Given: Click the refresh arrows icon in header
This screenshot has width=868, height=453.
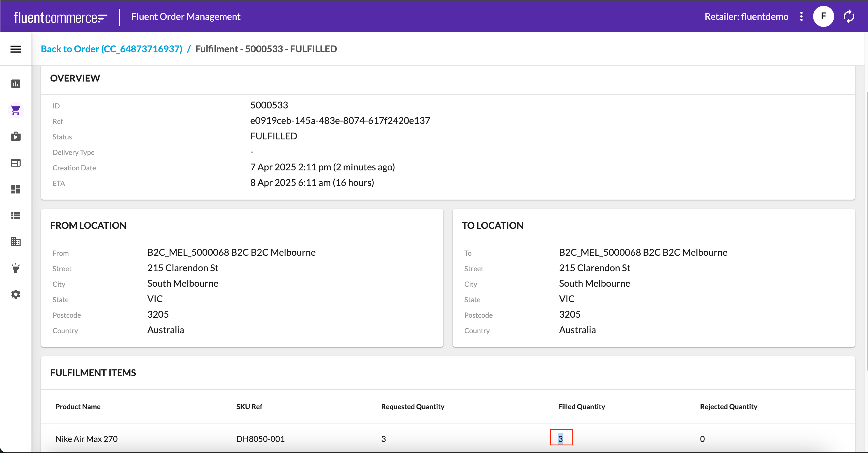Looking at the screenshot, I should pos(849,17).
